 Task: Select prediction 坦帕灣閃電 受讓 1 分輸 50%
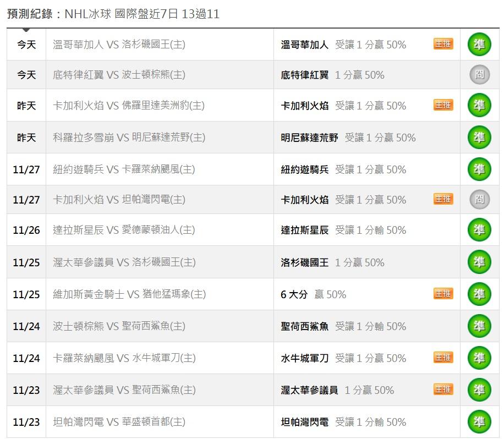343,422
